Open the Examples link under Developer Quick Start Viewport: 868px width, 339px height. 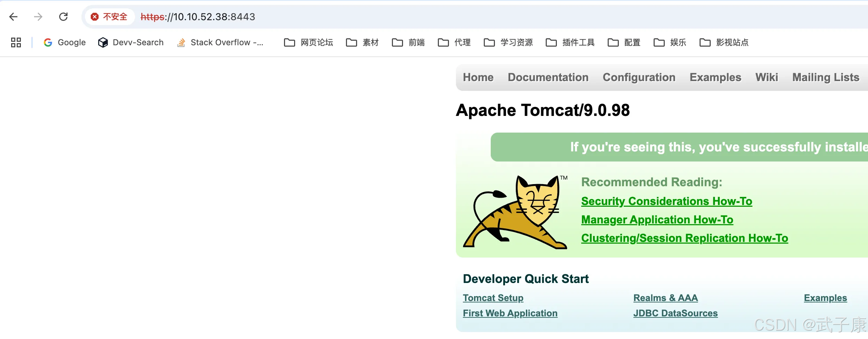(826, 298)
